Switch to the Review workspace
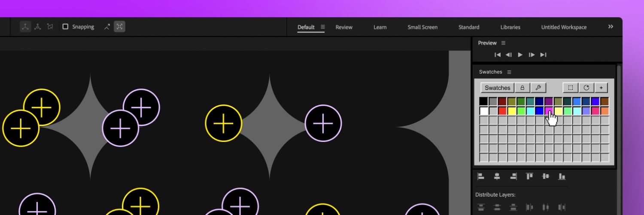Screen dimensions: 644x215 point(344,27)
